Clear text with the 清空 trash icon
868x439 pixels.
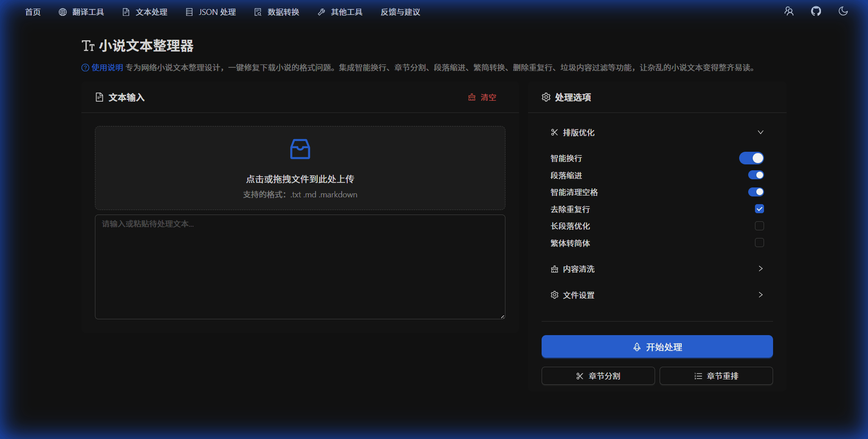point(472,97)
